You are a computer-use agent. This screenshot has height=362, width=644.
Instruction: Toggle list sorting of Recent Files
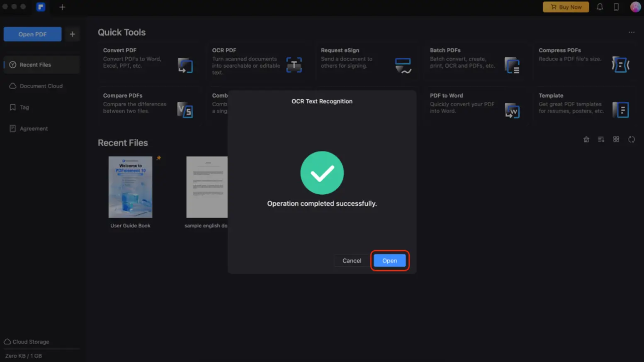(x=601, y=139)
